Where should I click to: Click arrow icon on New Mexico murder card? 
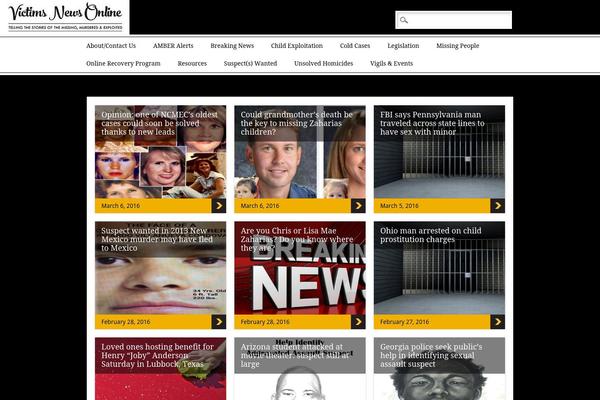tap(219, 322)
